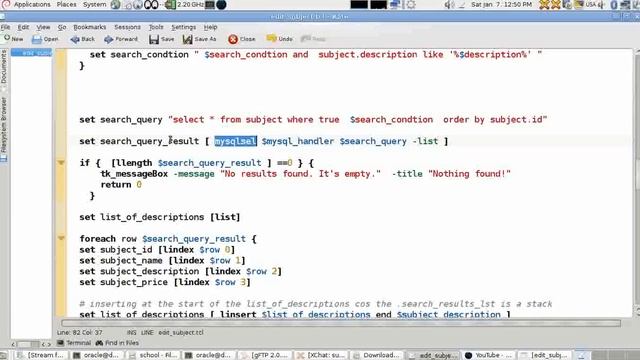Viewport: 640px width, 360px height.
Task: Click the 'set list_of_descriptions [list]' line
Action: pos(160,217)
